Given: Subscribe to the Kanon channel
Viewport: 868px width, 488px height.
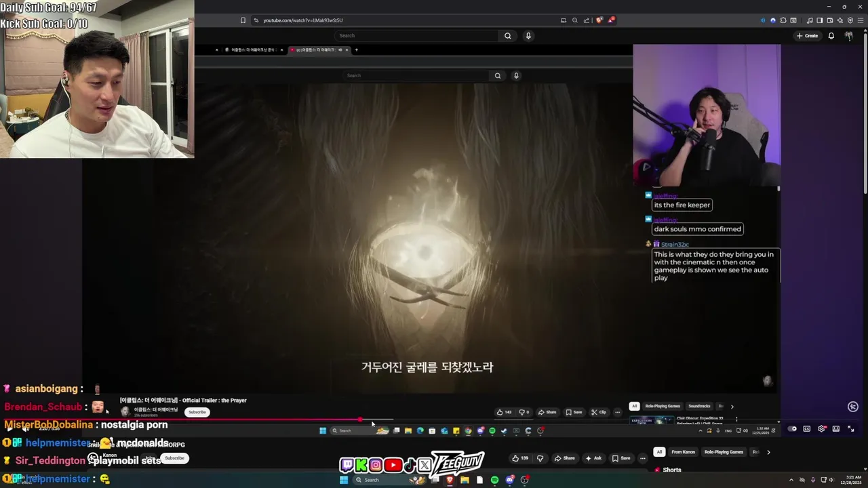Looking at the screenshot, I should pyautogui.click(x=174, y=458).
